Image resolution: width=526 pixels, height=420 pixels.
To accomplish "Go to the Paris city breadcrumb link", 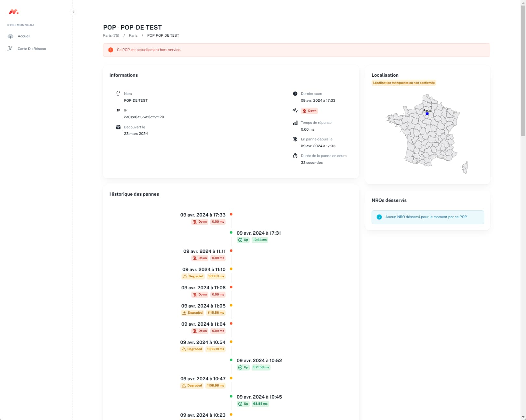I will [x=133, y=35].
